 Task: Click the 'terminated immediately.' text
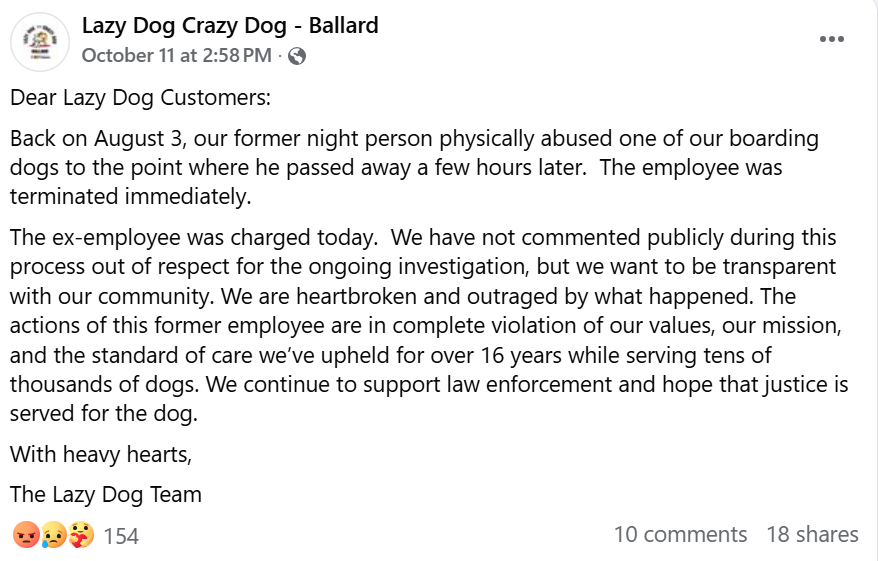tap(129, 196)
